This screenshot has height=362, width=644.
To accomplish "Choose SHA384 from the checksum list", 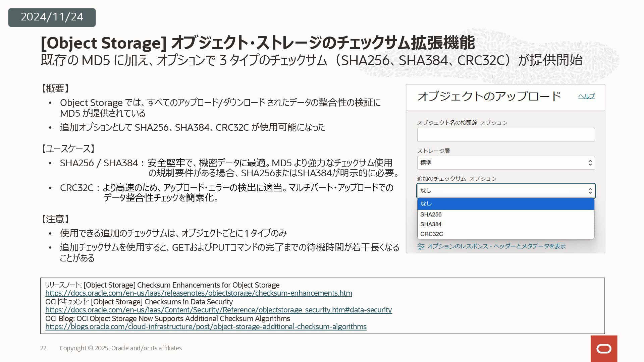I will 431,224.
